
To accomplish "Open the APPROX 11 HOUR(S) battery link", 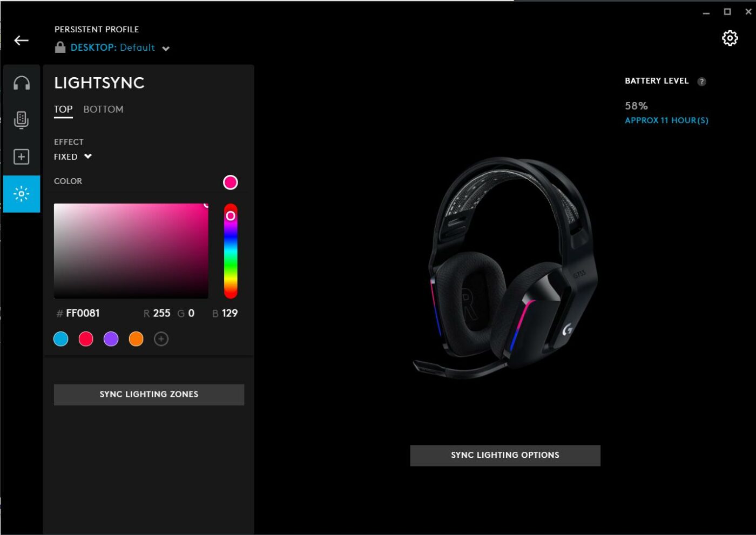I will pyautogui.click(x=666, y=120).
